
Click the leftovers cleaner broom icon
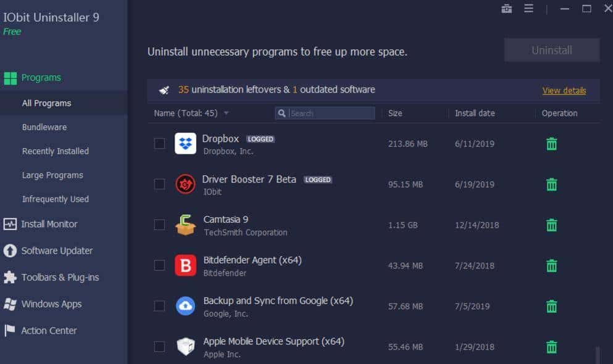tap(164, 90)
